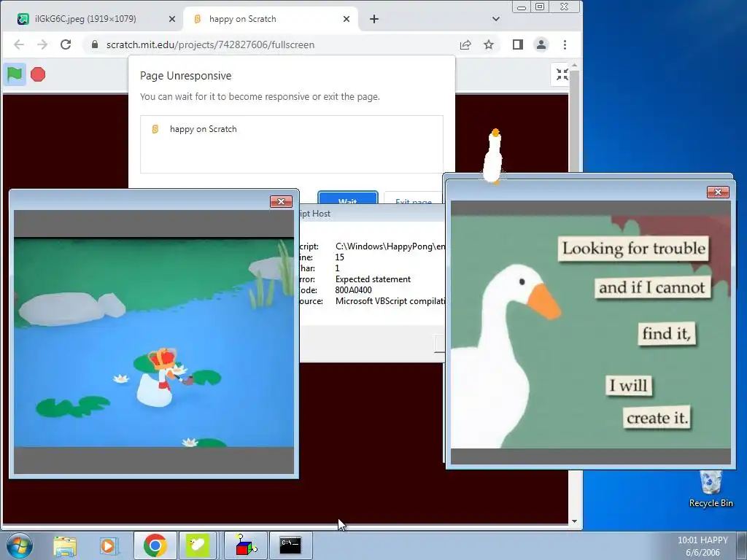Click the C:\Windows\HappyPong script path text

(x=390, y=246)
